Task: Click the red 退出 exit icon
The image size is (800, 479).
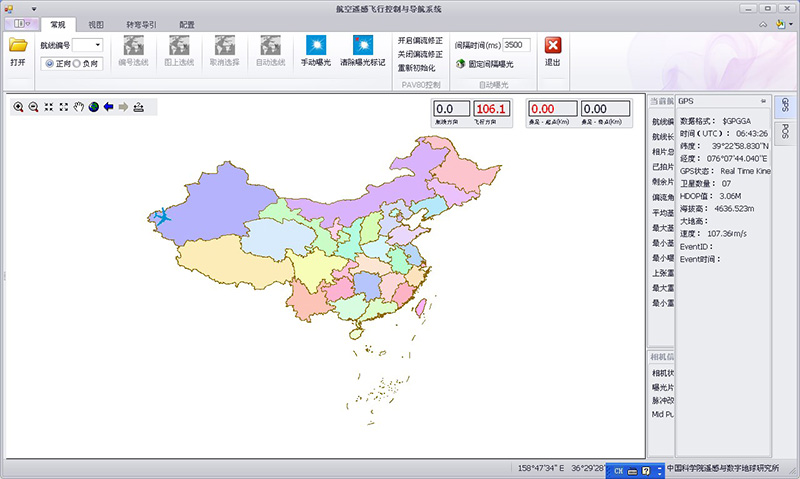Action: pos(552,45)
